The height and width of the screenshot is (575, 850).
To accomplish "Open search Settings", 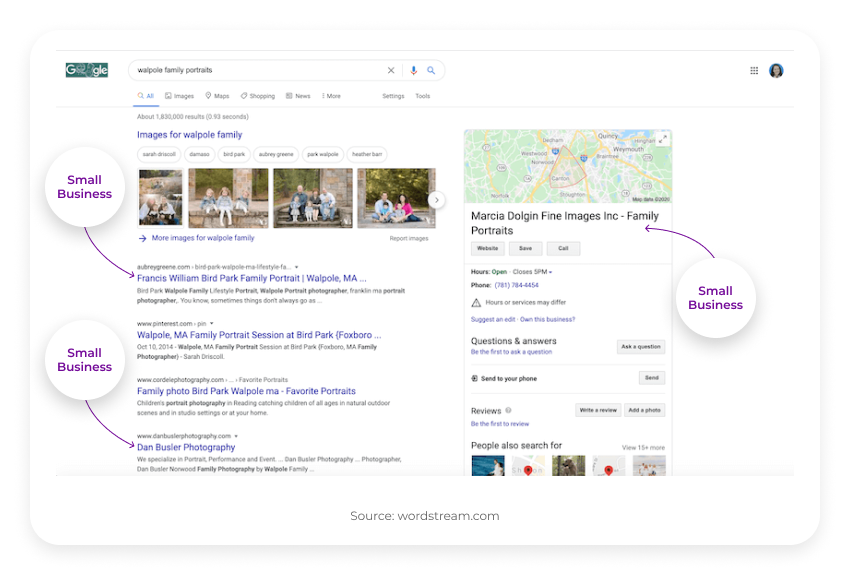I will 393,96.
